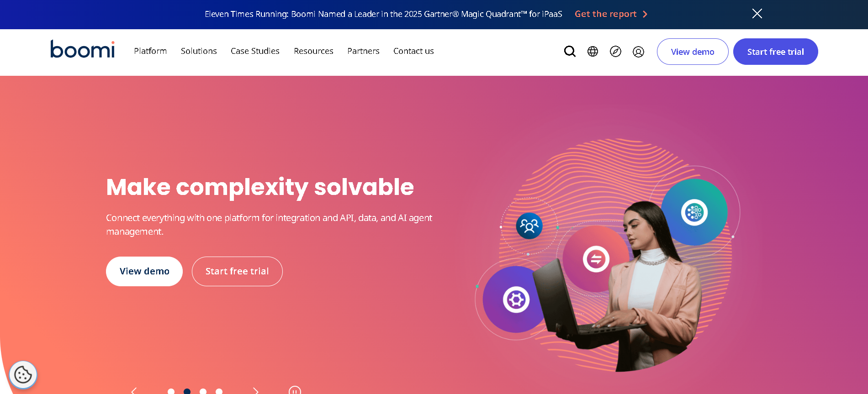Click the purple Start free trial button
The width and height of the screenshot is (868, 394).
point(775,52)
